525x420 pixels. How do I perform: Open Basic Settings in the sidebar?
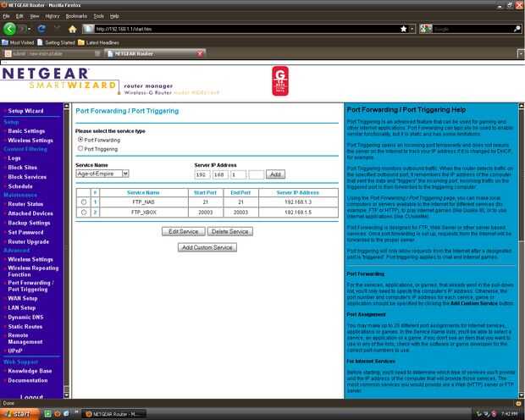click(26, 131)
